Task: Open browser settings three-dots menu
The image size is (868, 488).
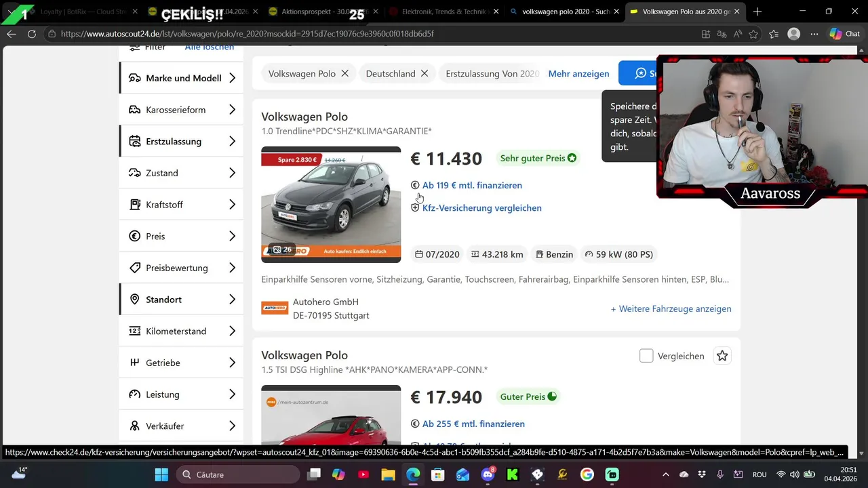Action: [x=814, y=34]
